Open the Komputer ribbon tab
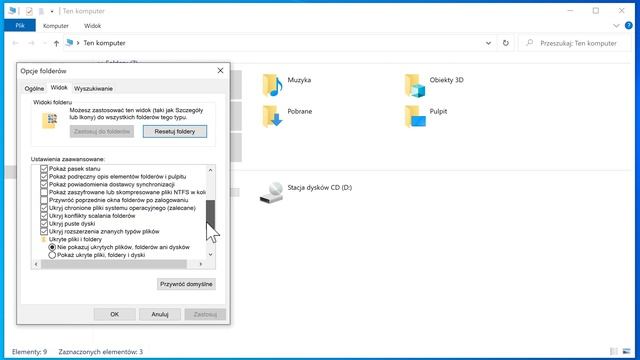640x360 pixels. point(56,26)
